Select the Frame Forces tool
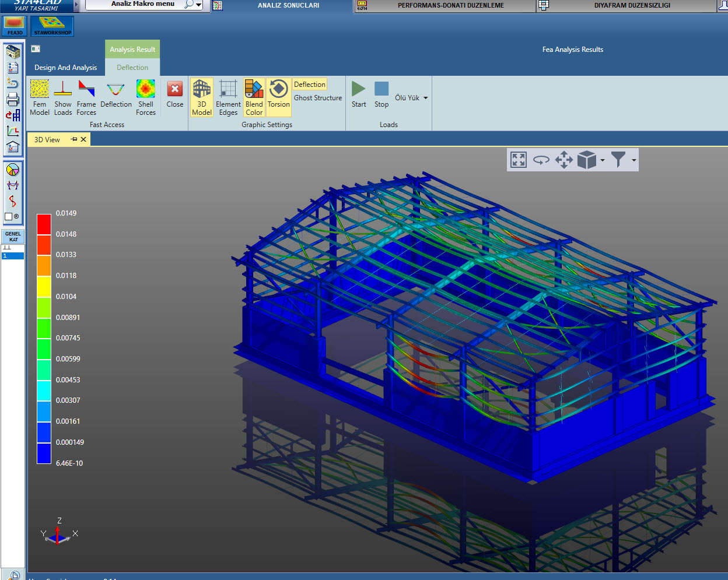 (x=86, y=97)
